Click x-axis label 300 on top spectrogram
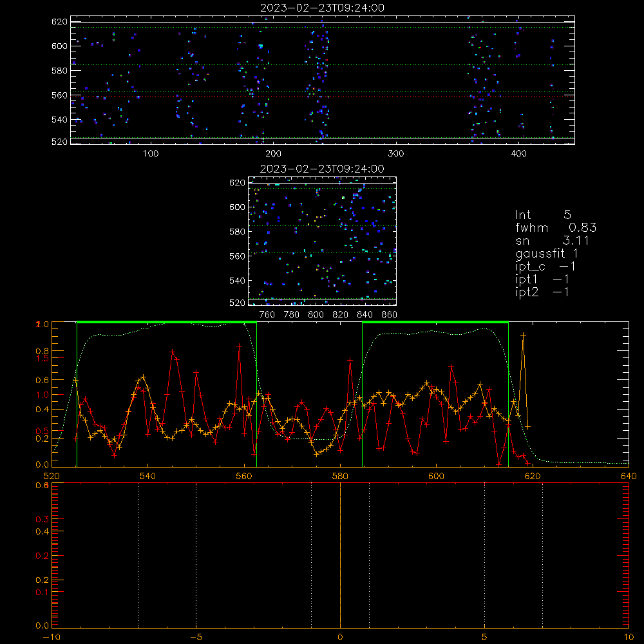The image size is (644, 644). pyautogui.click(x=396, y=154)
